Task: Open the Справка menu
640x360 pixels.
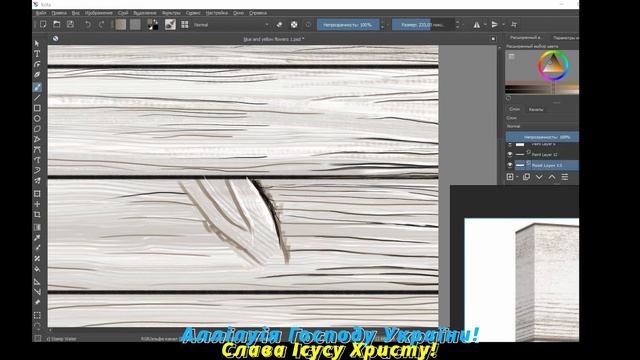Action: pyautogui.click(x=258, y=13)
